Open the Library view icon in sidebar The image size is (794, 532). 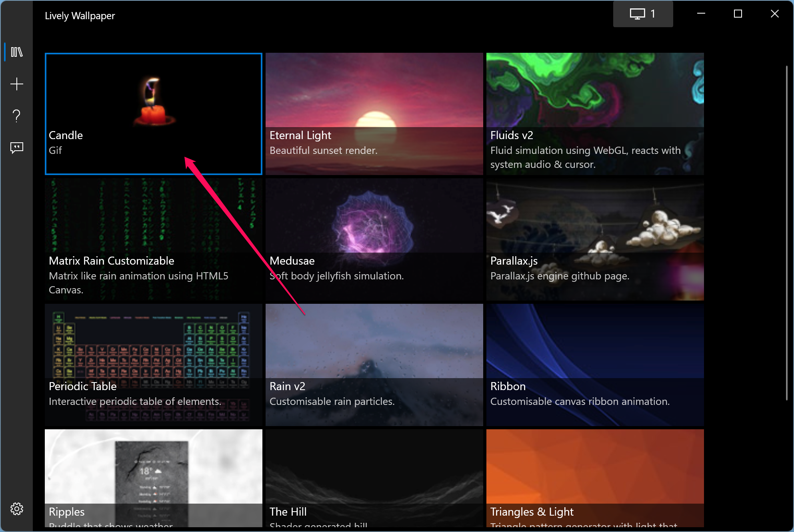point(16,52)
